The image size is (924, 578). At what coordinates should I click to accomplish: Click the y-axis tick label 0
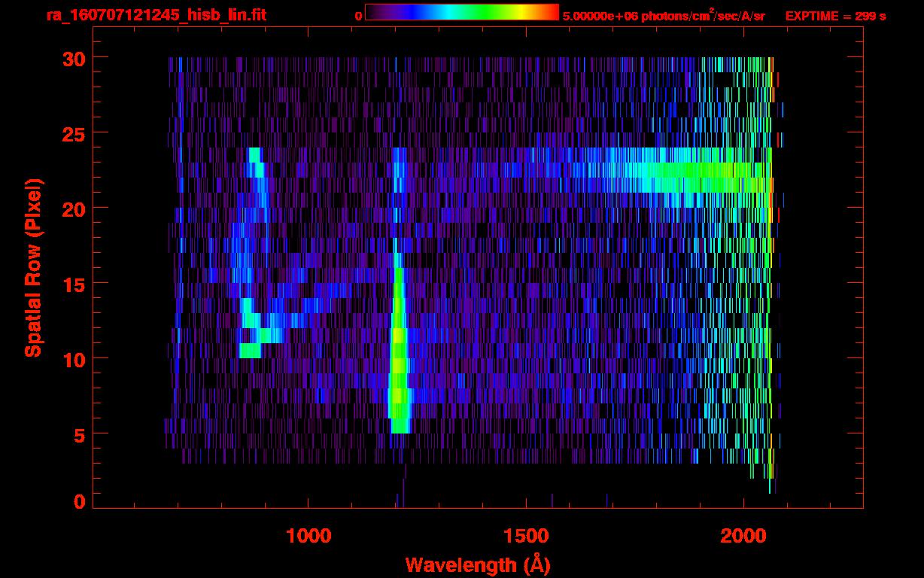pos(80,502)
